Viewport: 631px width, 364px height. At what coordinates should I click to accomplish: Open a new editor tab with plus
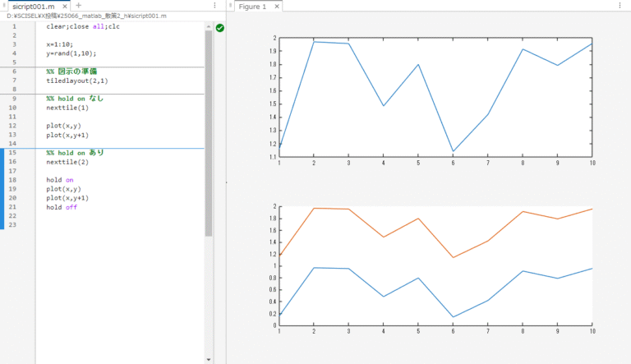pos(79,6)
